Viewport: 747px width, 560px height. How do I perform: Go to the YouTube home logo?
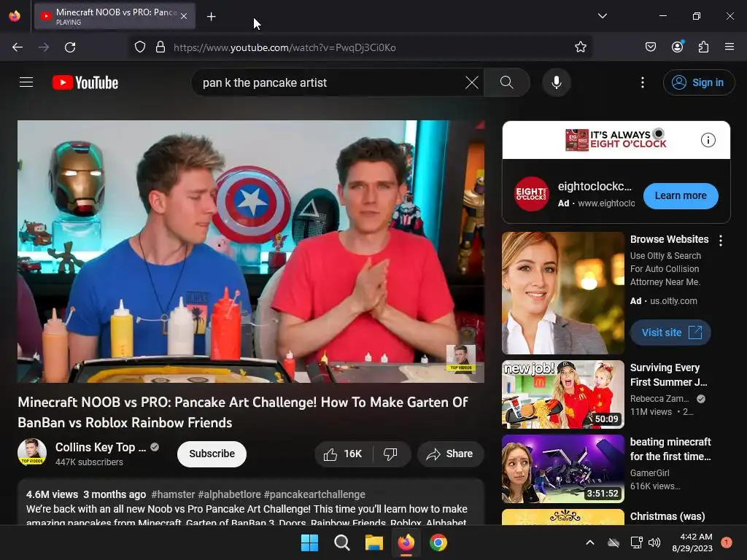click(85, 82)
